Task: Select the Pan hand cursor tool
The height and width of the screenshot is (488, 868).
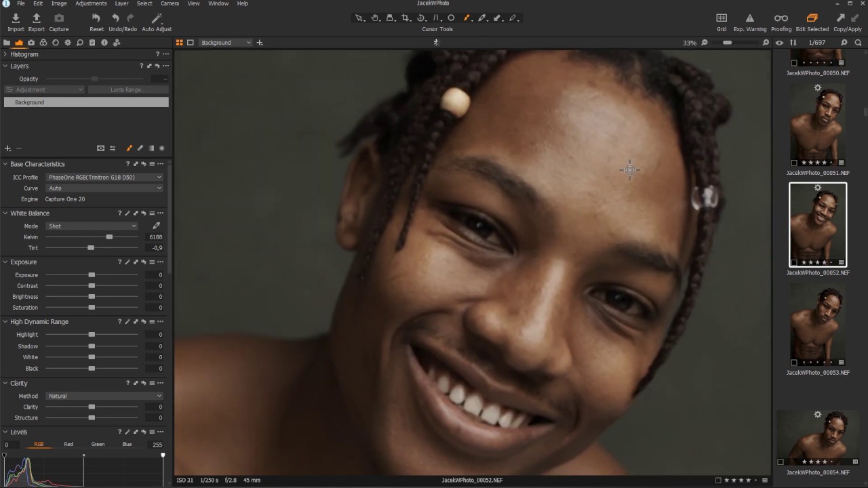Action: tap(374, 18)
